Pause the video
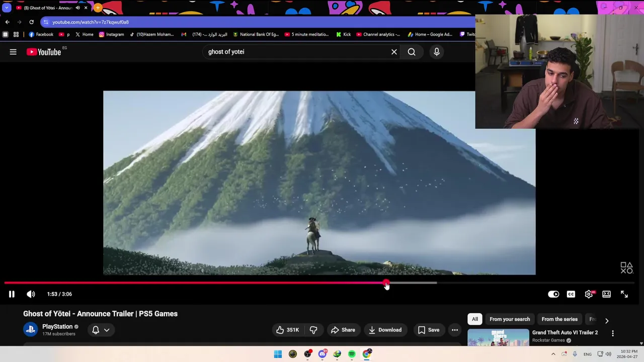644x362 pixels. (12, 294)
